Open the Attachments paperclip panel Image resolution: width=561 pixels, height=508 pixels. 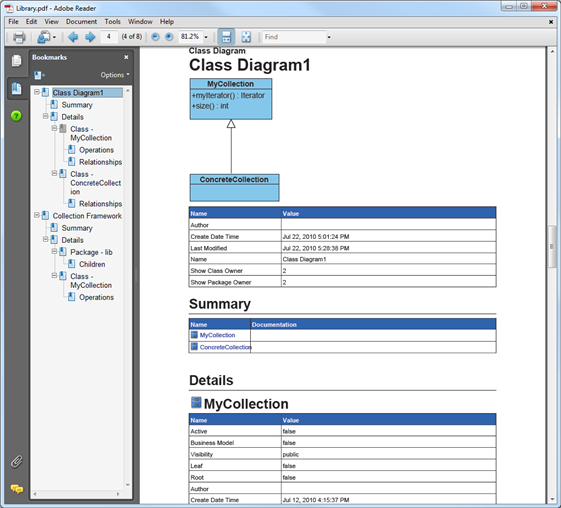(16, 461)
